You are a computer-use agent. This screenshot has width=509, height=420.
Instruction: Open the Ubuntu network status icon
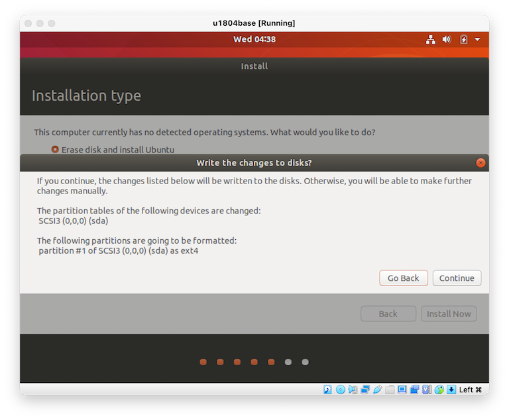[430, 40]
